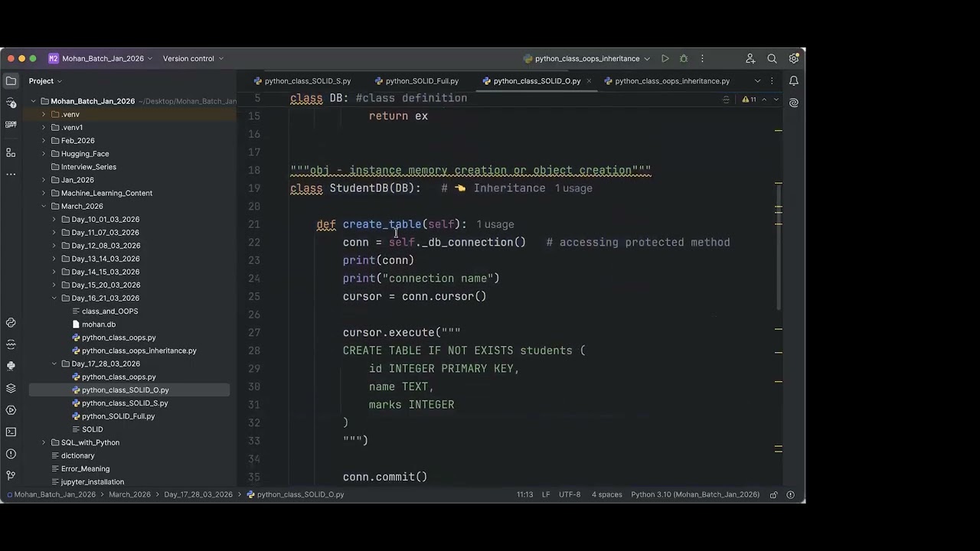Viewport: 980px width, 551px height.
Task: Jump to next highlighted warning arrow
Action: point(776,99)
